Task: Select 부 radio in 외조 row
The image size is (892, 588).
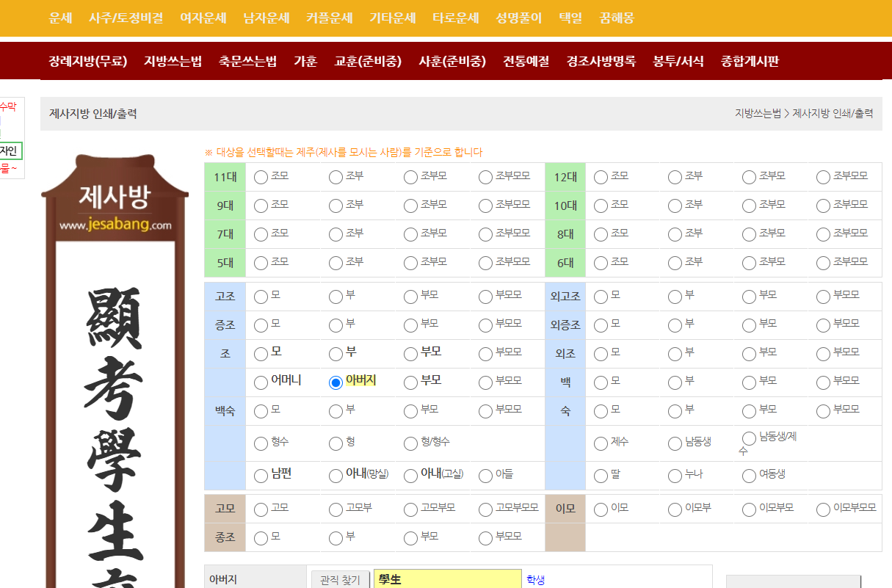Action: [675, 354]
